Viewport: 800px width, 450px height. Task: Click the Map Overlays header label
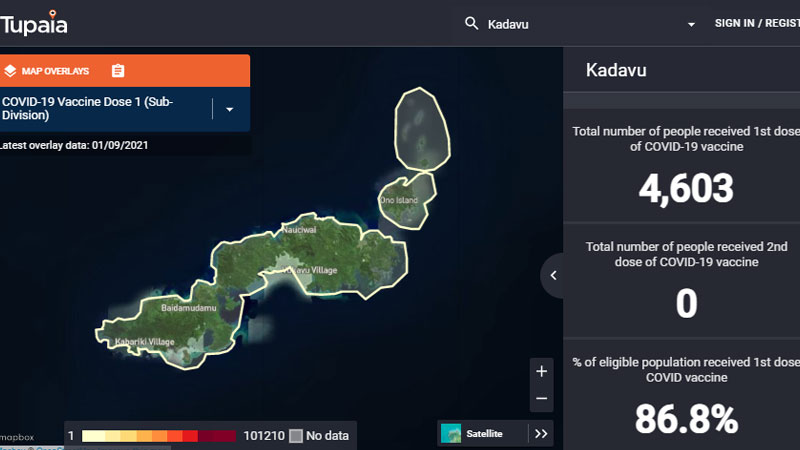[x=55, y=71]
